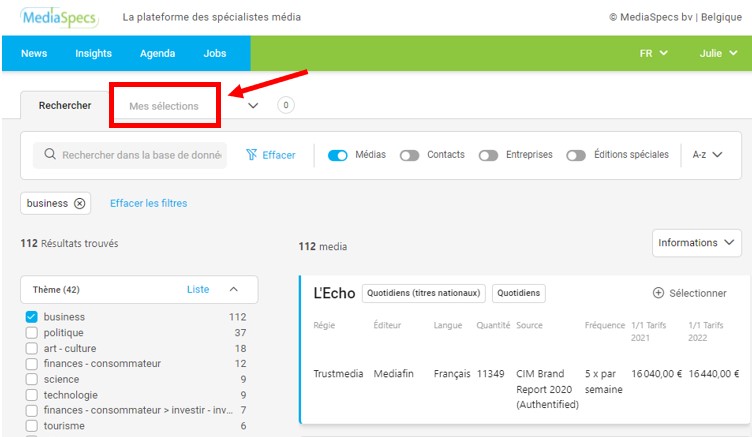The image size is (752, 437).
Task: Enable the Contacts toggle
Action: click(x=409, y=155)
